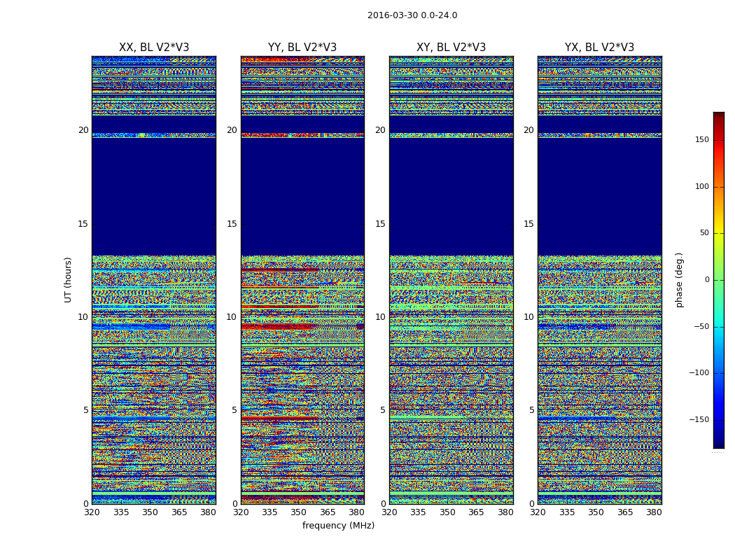Click the XX, BL V2*V3 subplot title
The height and width of the screenshot is (560, 735).
(154, 48)
